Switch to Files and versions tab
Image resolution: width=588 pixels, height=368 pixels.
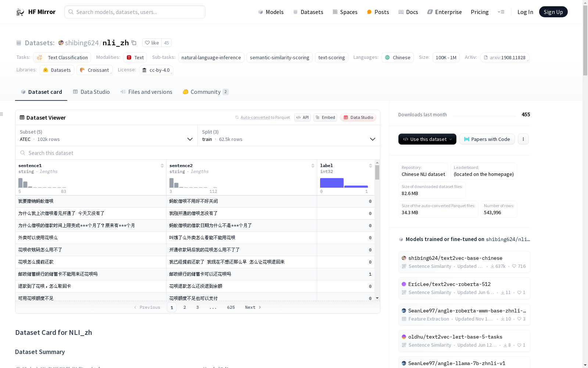146,92
